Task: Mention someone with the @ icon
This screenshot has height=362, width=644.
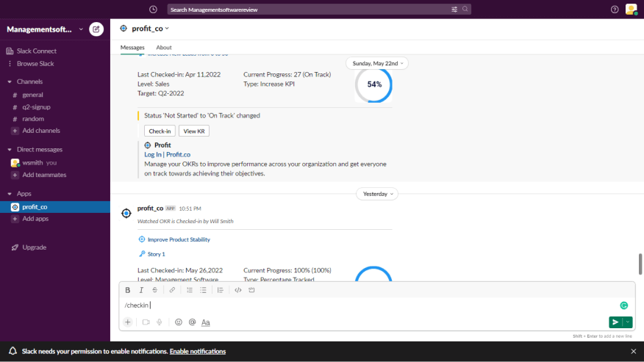Action: tap(192, 322)
